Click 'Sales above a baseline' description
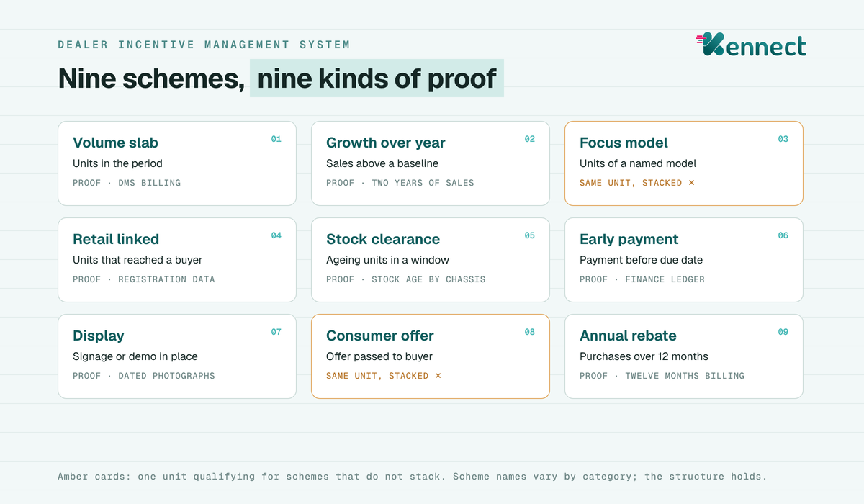This screenshot has height=504, width=864. 382,163
